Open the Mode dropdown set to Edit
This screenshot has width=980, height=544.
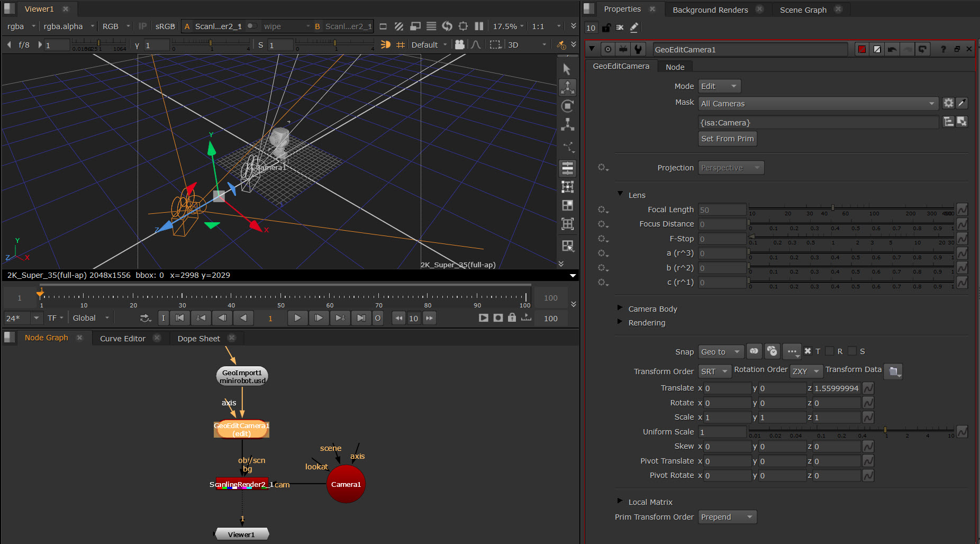[x=719, y=86]
